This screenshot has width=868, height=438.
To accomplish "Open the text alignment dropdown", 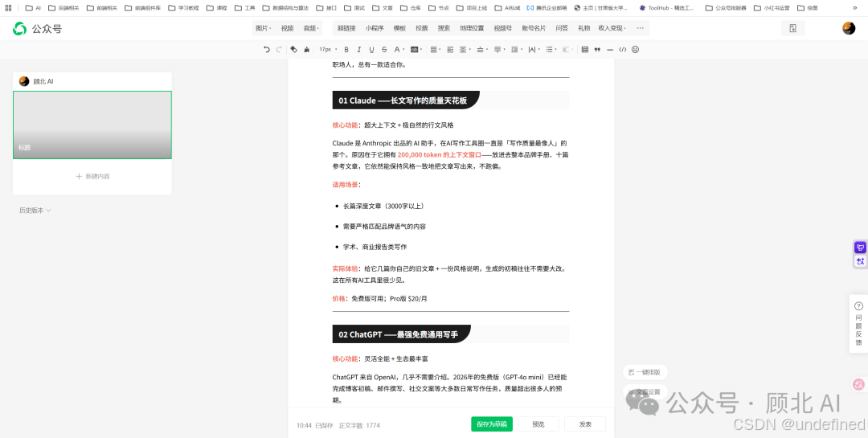I will click(x=436, y=49).
